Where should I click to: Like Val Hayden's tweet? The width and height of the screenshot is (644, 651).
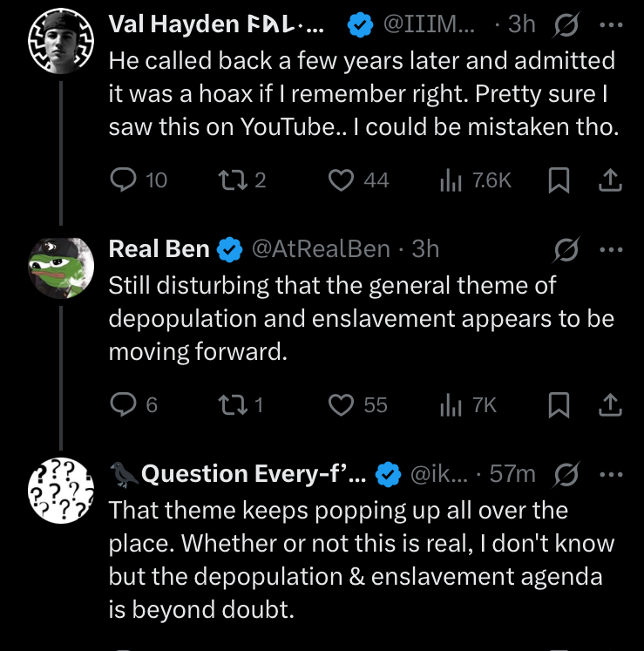click(341, 180)
